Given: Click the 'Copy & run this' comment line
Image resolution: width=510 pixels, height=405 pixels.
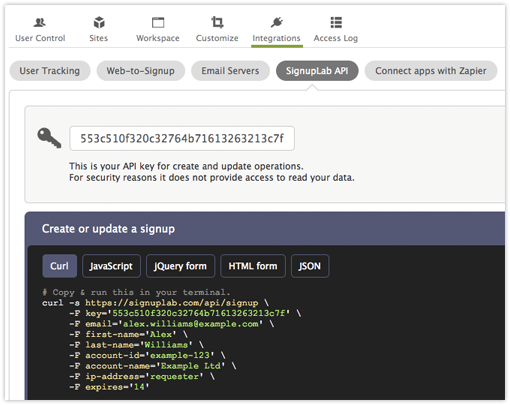Looking at the screenshot, I should (136, 292).
